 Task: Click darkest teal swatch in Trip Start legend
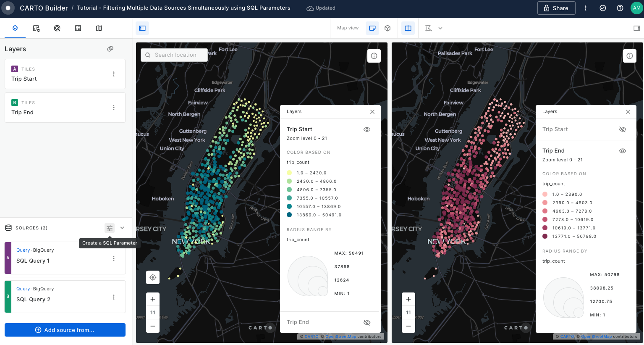click(289, 215)
